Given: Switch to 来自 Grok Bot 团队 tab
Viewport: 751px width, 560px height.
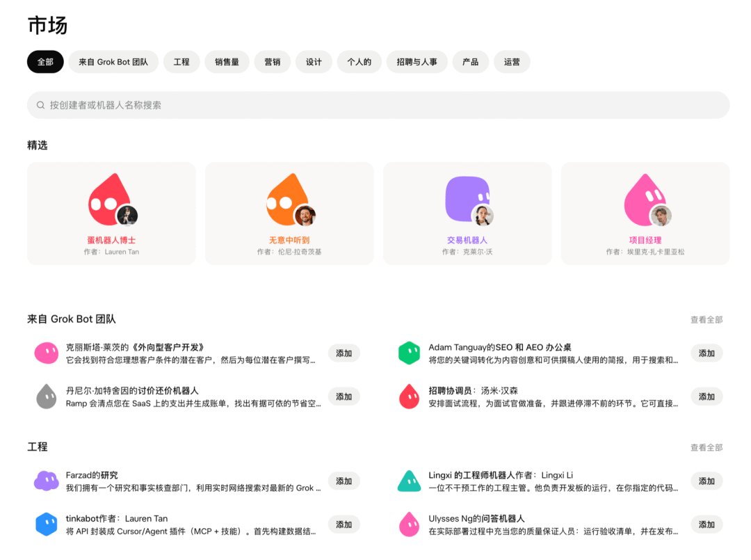Looking at the screenshot, I should tap(113, 62).
